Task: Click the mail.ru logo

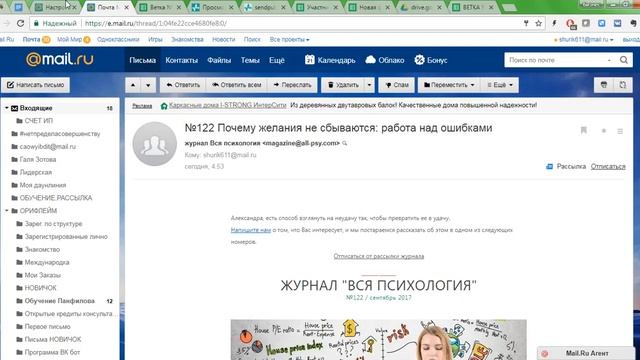Action: (x=60, y=60)
